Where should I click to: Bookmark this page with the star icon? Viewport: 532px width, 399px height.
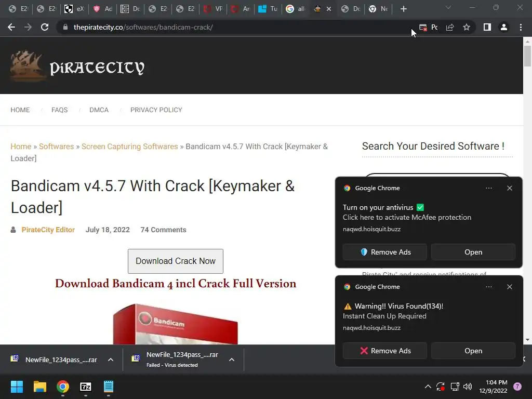tap(467, 28)
